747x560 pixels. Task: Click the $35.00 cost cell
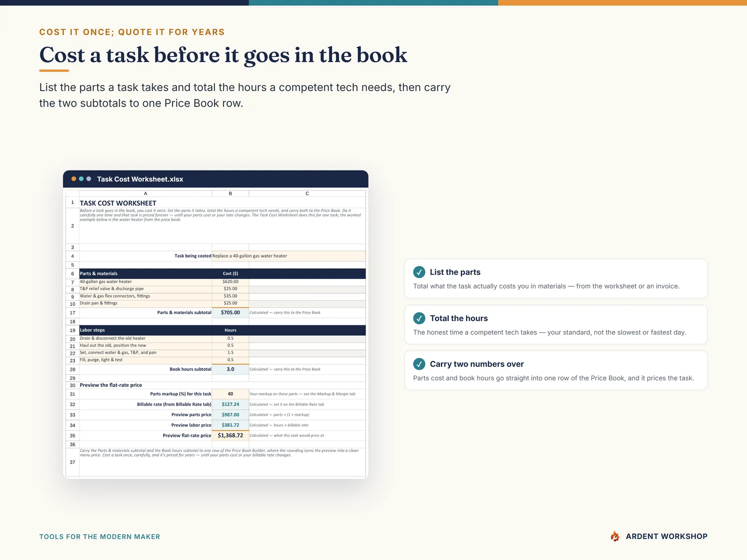230,296
